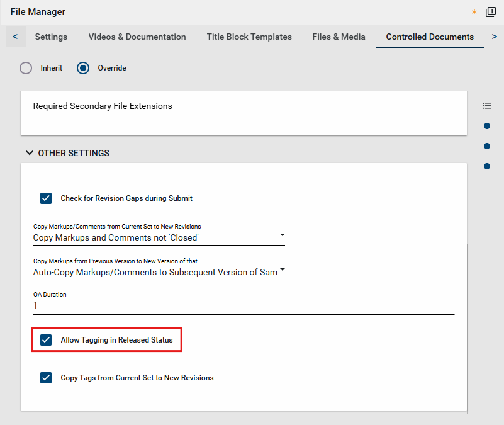
Task: Click the orange asterisk unsaved indicator
Action: [474, 12]
